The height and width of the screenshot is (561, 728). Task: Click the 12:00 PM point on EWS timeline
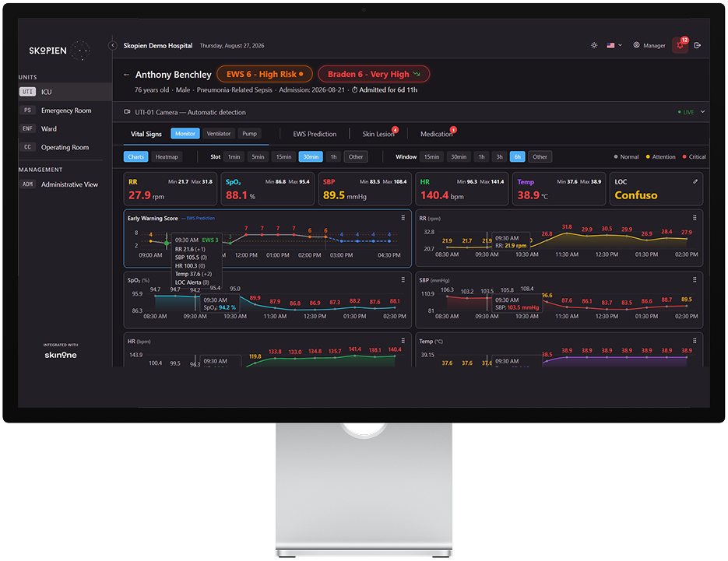click(x=246, y=235)
